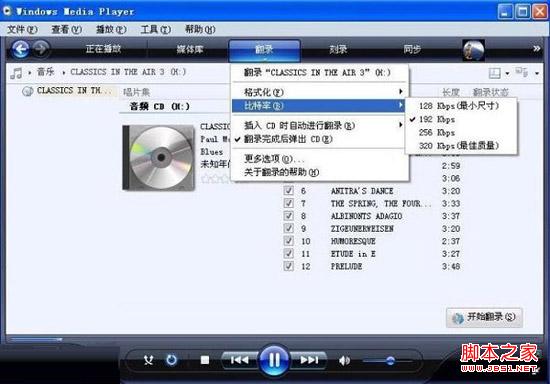Open the 文件 menu
The width and height of the screenshot is (550, 384).
[22, 29]
